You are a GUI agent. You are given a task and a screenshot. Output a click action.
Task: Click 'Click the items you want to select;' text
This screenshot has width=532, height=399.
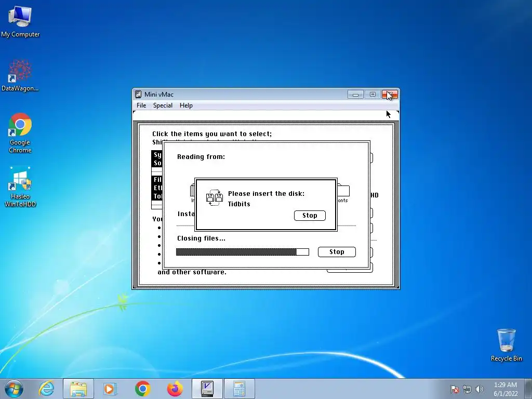[212, 134]
